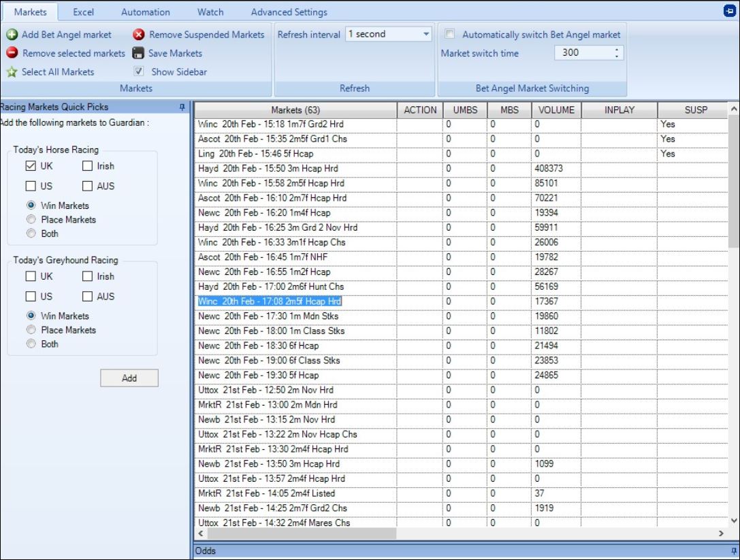The height and width of the screenshot is (560, 740).
Task: Click Remove selected markets label
Action: pyautogui.click(x=74, y=53)
